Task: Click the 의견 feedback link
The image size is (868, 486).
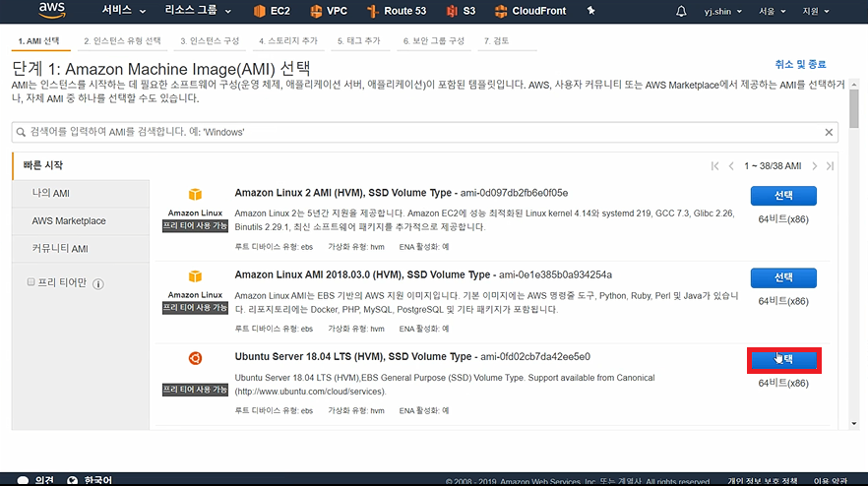Action: coord(44,480)
